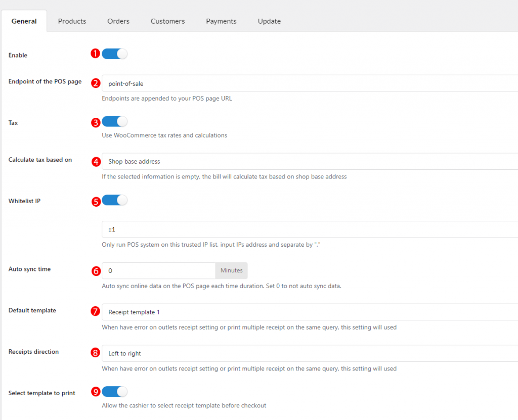Click the red marker beside the Tax toggle
Image resolution: width=518 pixels, height=420 pixels.
[96, 121]
